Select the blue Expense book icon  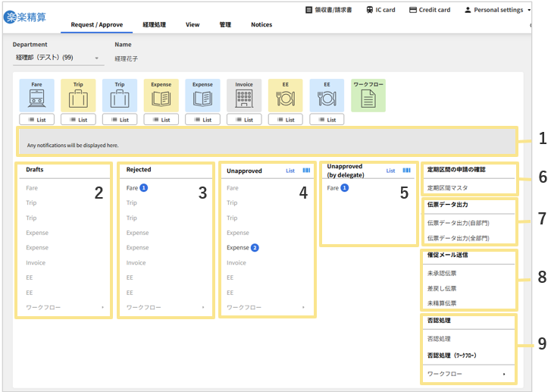tap(202, 96)
